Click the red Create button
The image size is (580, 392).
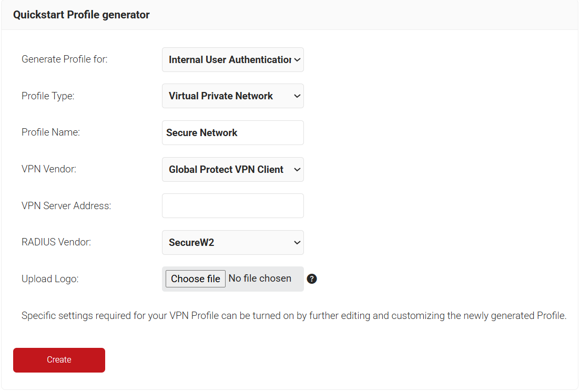tap(59, 360)
